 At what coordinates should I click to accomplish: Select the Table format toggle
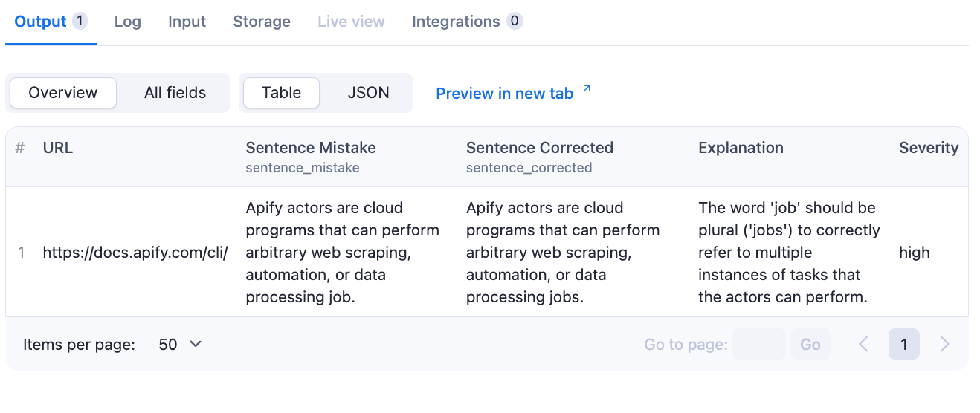(281, 93)
